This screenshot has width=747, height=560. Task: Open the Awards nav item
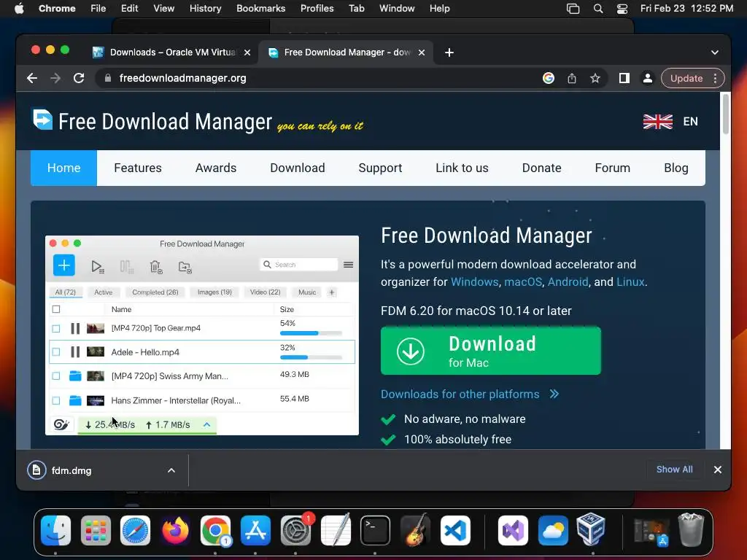click(216, 168)
